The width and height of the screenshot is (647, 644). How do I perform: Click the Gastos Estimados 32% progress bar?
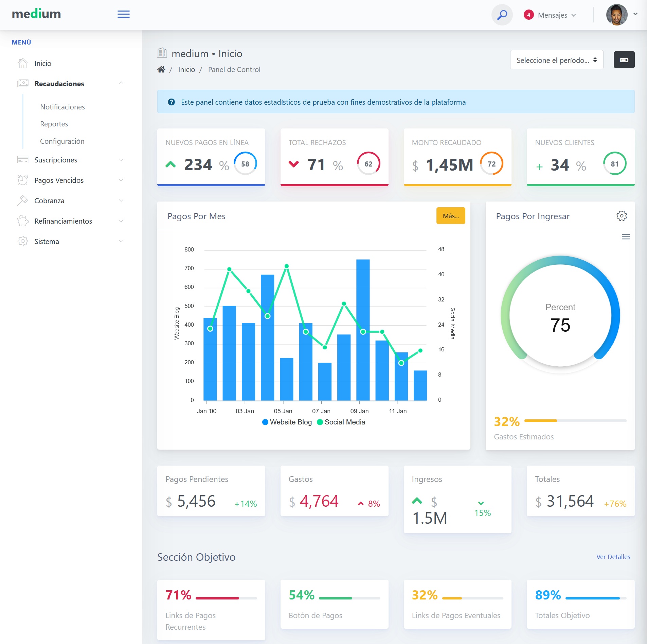pos(575,421)
